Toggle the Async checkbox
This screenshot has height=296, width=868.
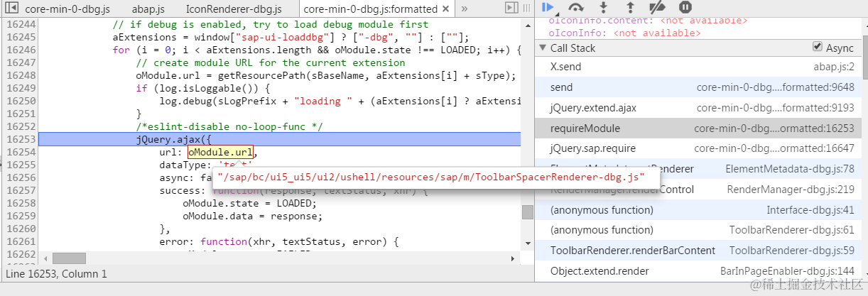[x=817, y=48]
